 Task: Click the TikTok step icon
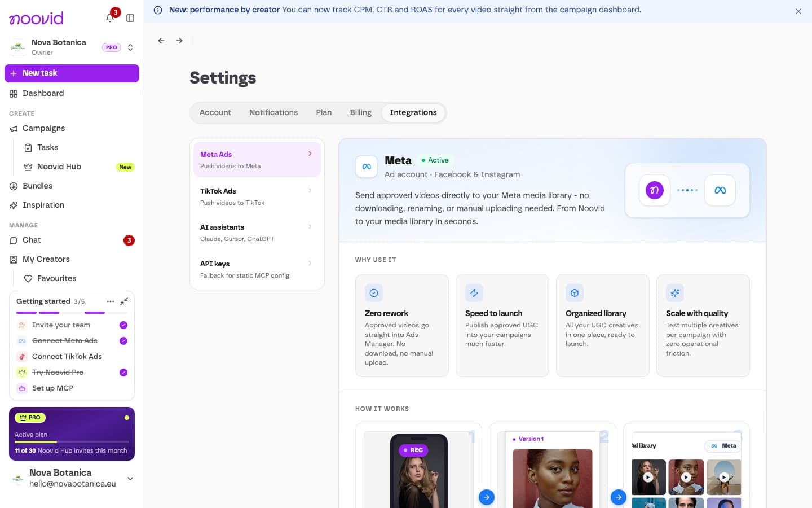[22, 357]
